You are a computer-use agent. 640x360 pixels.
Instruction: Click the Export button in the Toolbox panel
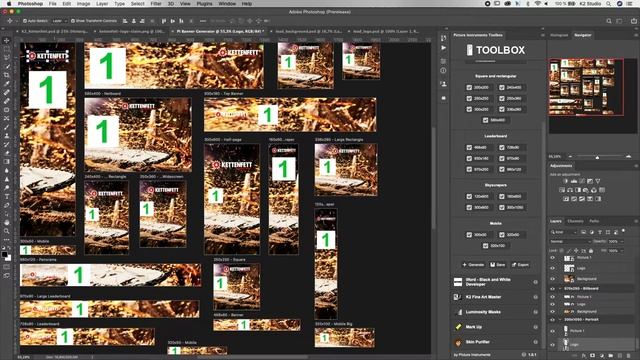pyautogui.click(x=520, y=265)
